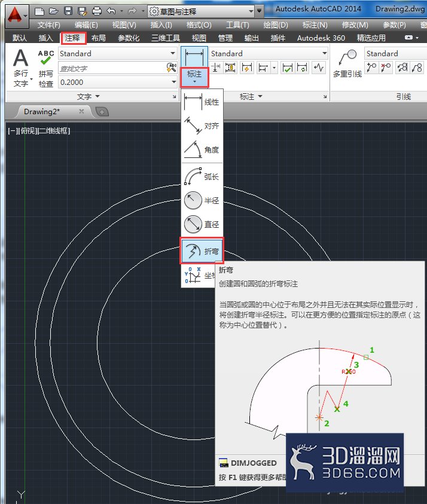
Task: Click the Add Leader icon
Action: 372,68
